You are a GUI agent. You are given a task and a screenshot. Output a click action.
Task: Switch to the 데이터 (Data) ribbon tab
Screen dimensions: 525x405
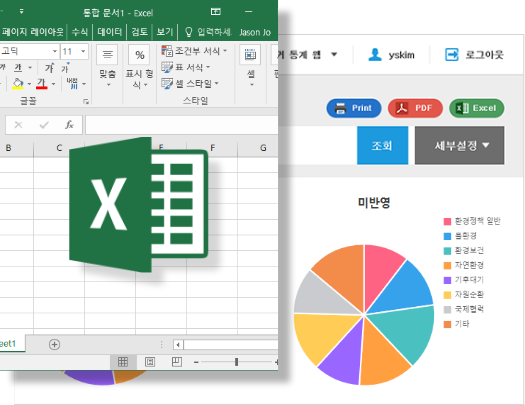(x=109, y=32)
